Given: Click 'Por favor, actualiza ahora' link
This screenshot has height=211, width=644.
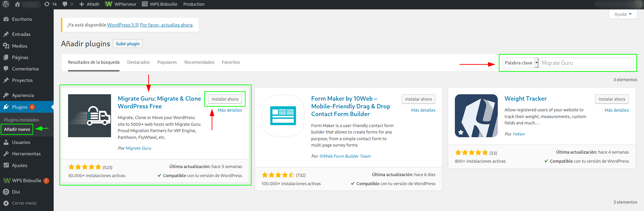Looking at the screenshot, I should (x=166, y=25).
